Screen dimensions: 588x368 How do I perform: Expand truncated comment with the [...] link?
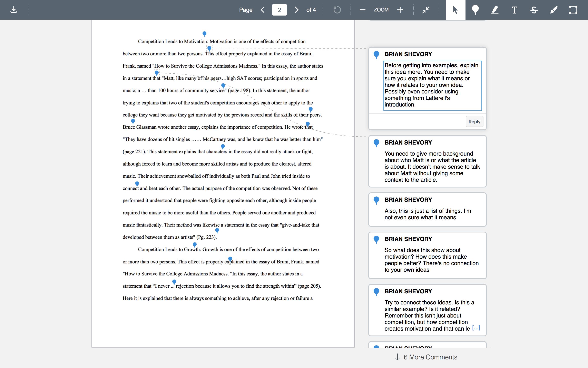coord(476,328)
